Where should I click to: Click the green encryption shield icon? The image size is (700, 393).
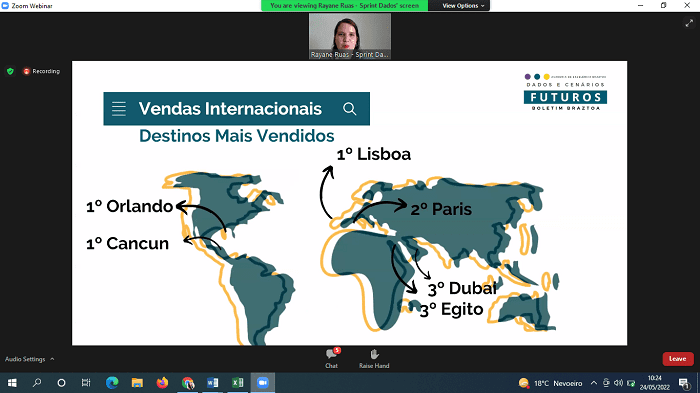10,71
